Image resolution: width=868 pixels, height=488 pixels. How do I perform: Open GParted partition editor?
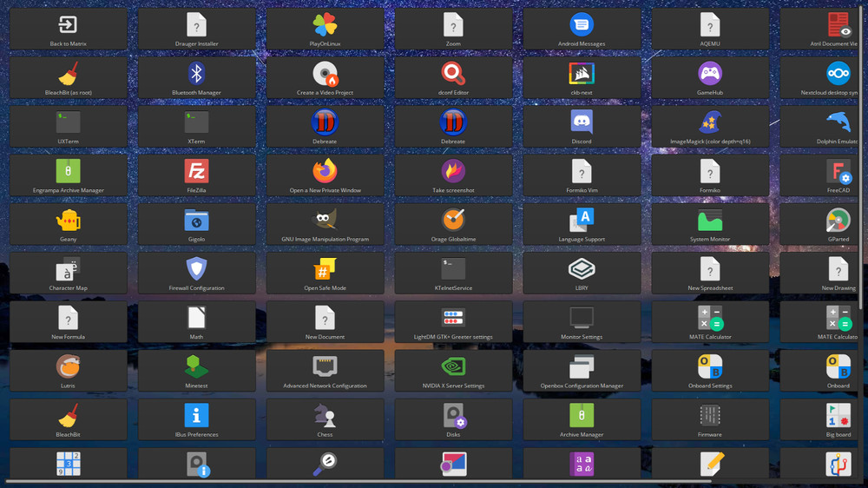[x=819, y=224]
